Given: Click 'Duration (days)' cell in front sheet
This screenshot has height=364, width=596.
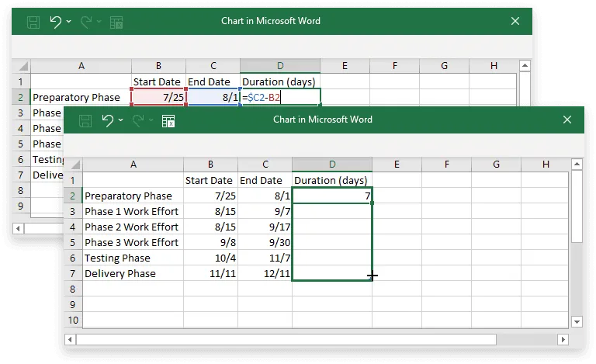Looking at the screenshot, I should point(332,180).
